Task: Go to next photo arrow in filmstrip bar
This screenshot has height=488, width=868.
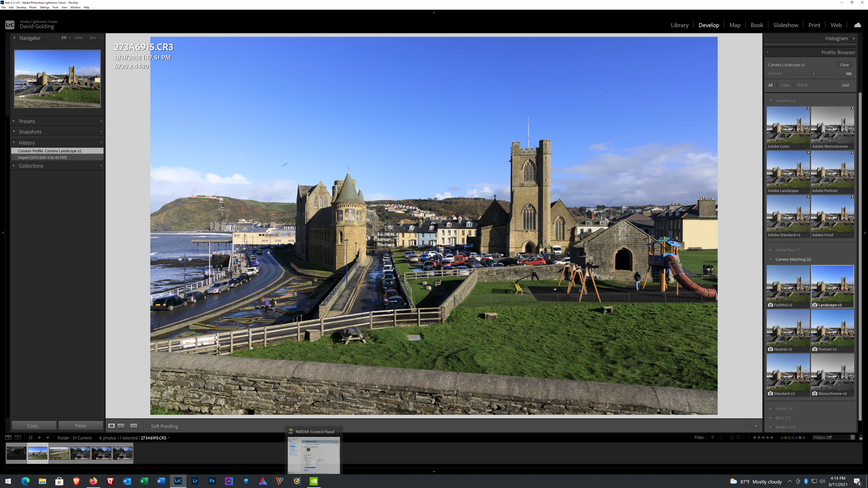Action: (47, 437)
